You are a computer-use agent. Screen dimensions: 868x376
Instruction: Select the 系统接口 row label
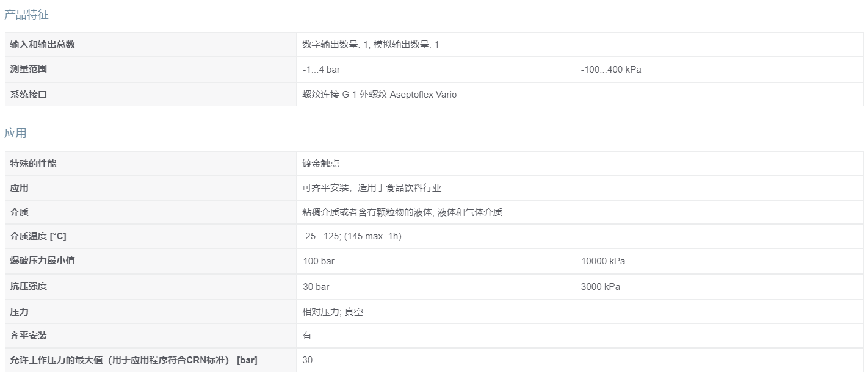[x=29, y=95]
